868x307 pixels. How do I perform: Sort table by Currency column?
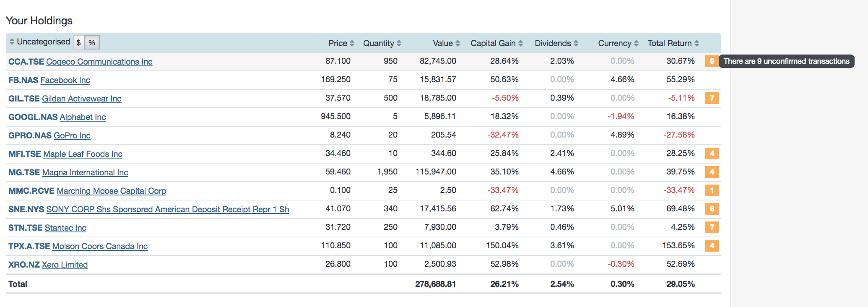(618, 43)
